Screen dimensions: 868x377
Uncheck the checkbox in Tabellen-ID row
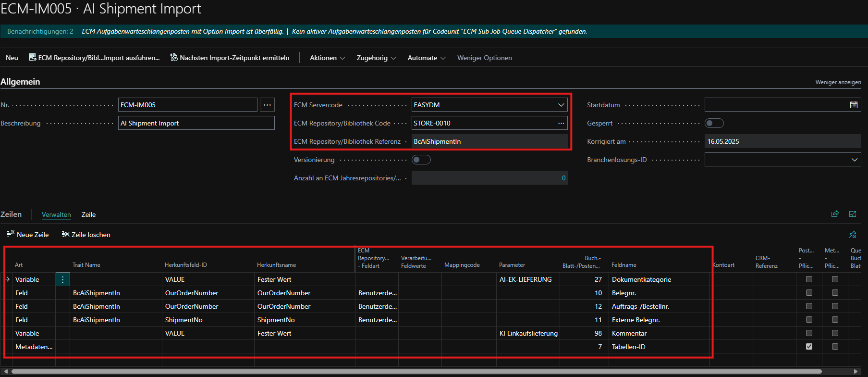coord(809,347)
